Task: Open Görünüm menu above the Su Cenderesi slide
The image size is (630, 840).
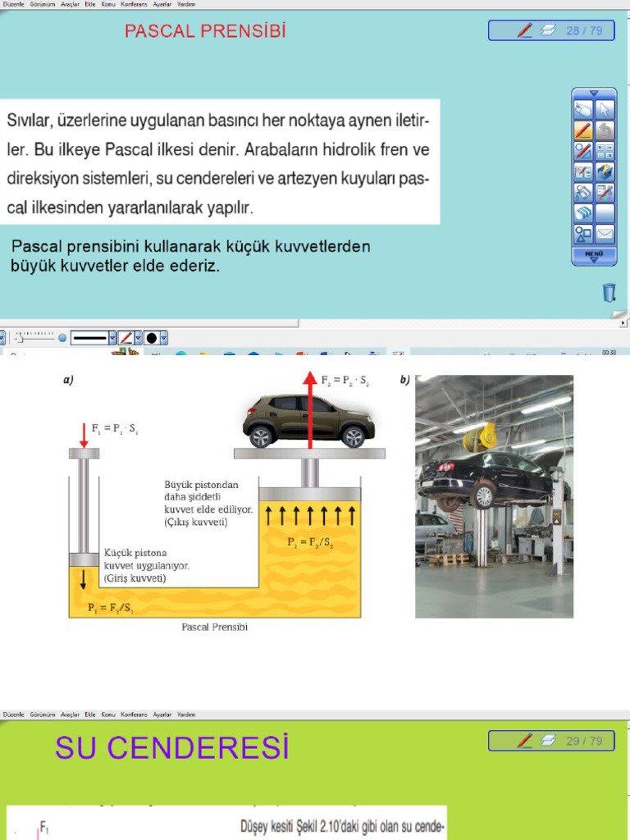Action: point(43,714)
